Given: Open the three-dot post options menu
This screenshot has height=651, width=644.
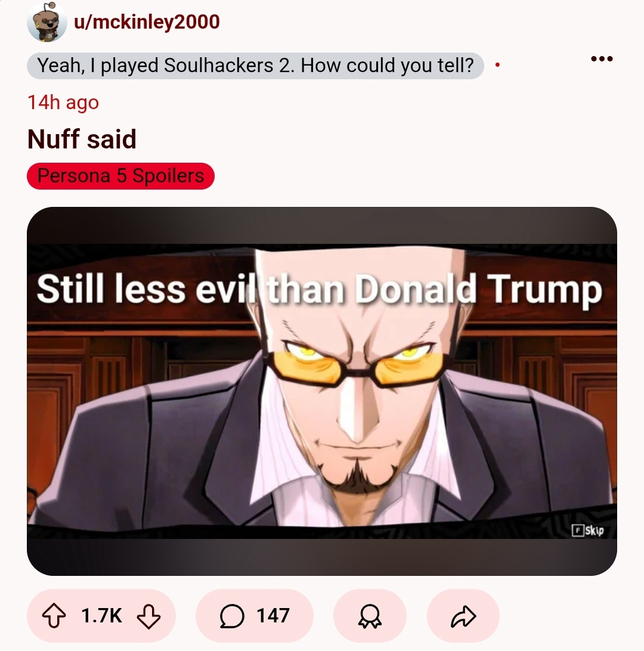Looking at the screenshot, I should (602, 59).
